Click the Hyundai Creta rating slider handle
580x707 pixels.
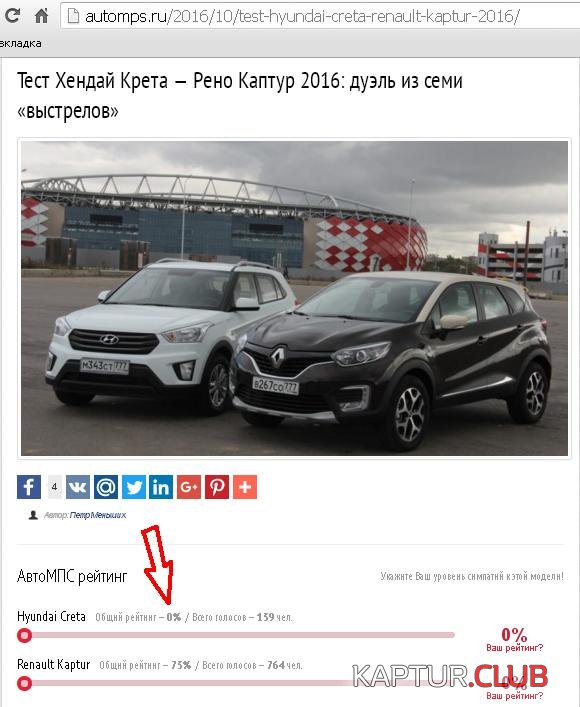24,635
